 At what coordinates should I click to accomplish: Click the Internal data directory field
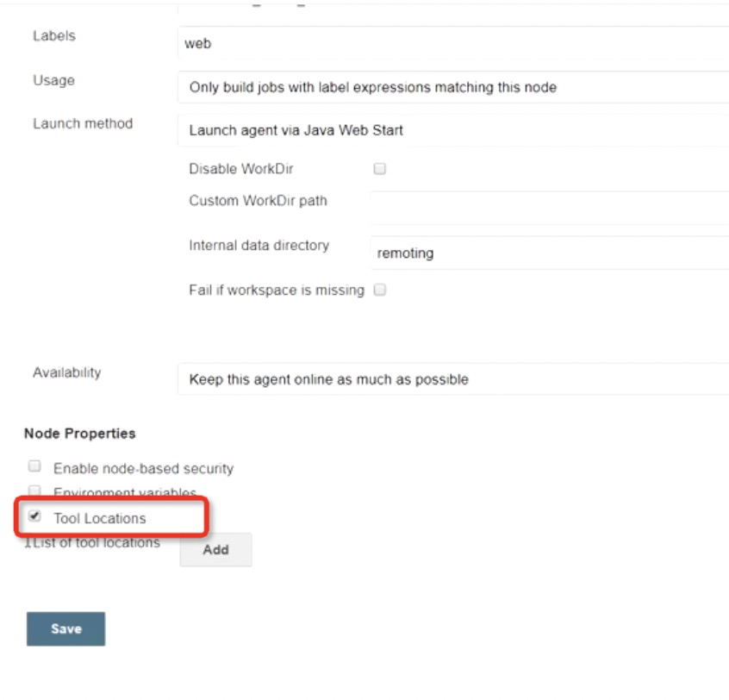point(548,253)
